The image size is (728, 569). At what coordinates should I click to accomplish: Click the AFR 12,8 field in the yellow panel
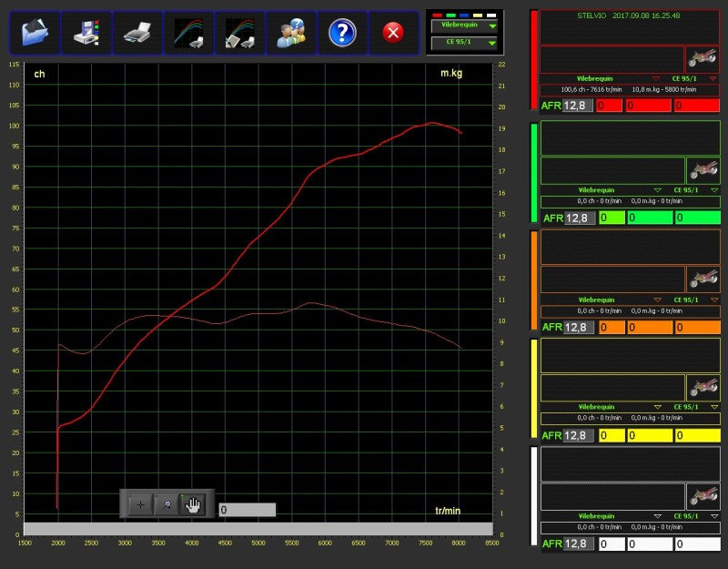coord(579,435)
